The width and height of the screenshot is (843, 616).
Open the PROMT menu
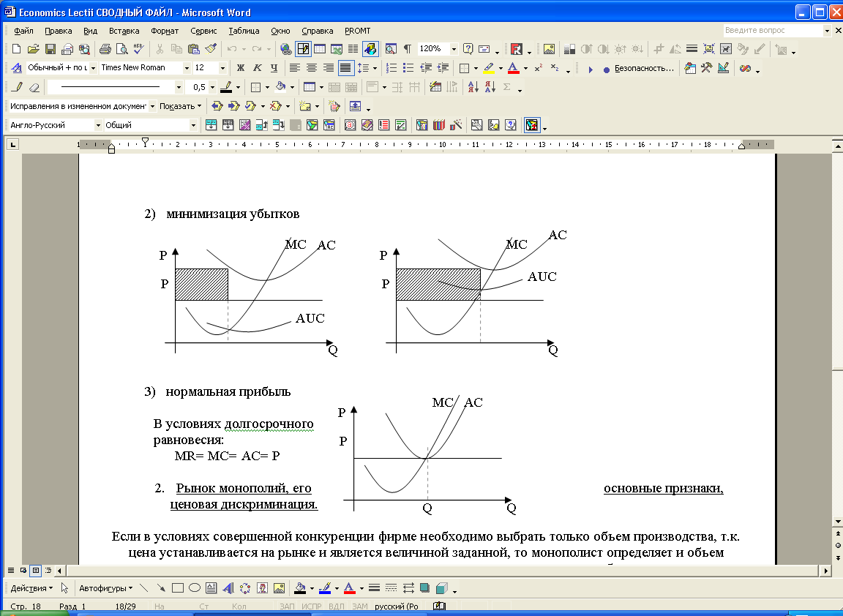(x=358, y=31)
